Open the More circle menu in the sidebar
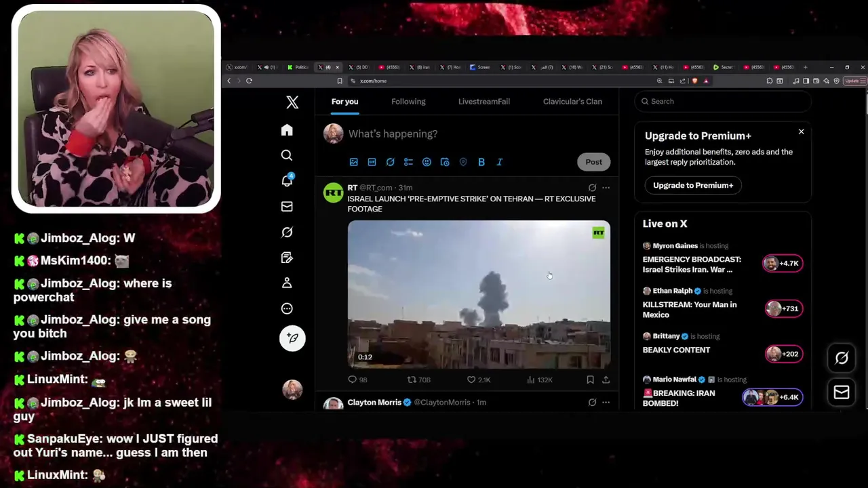Screen dimensions: 868x488 287,308
